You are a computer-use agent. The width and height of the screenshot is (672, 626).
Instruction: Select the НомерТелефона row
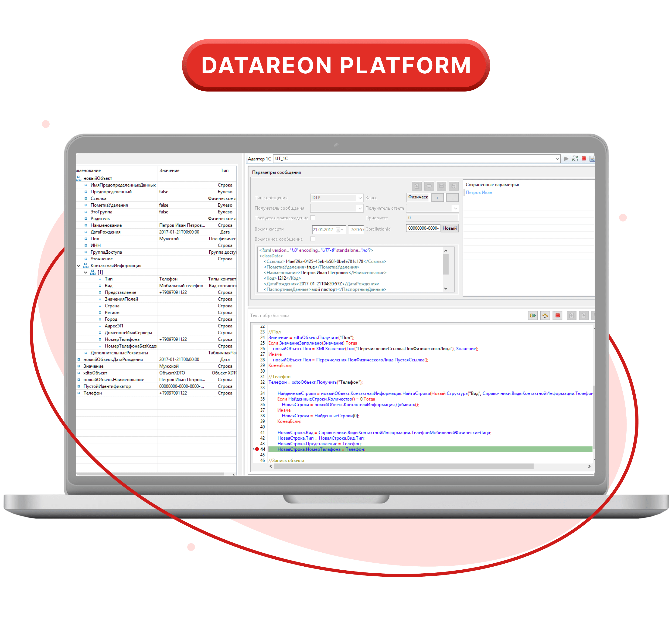(156, 339)
